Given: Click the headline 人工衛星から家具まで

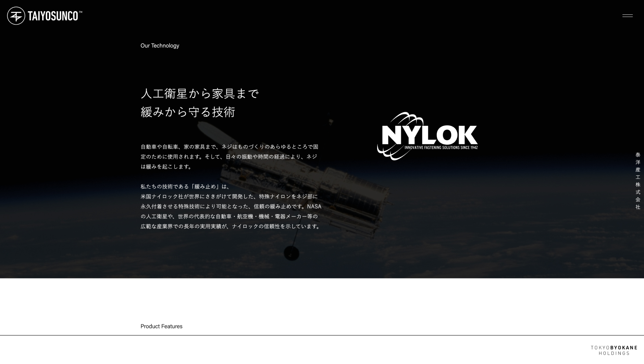Looking at the screenshot, I should click(200, 93).
